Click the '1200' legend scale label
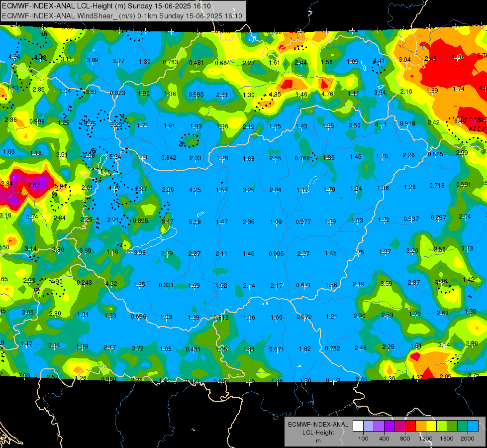This screenshot has width=487, height=448. (426, 439)
